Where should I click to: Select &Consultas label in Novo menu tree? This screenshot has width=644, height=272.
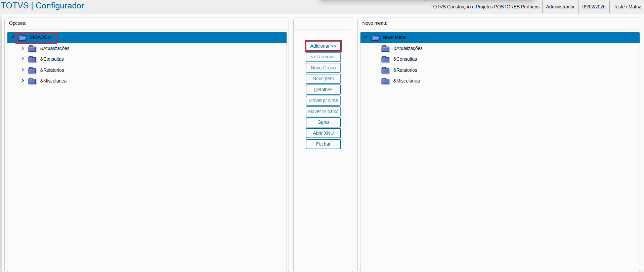(405, 59)
